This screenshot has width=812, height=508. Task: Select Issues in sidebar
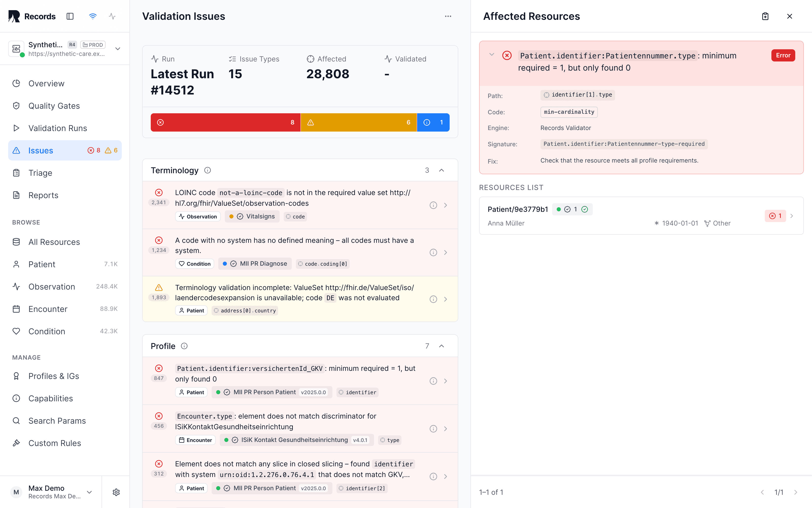65,151
